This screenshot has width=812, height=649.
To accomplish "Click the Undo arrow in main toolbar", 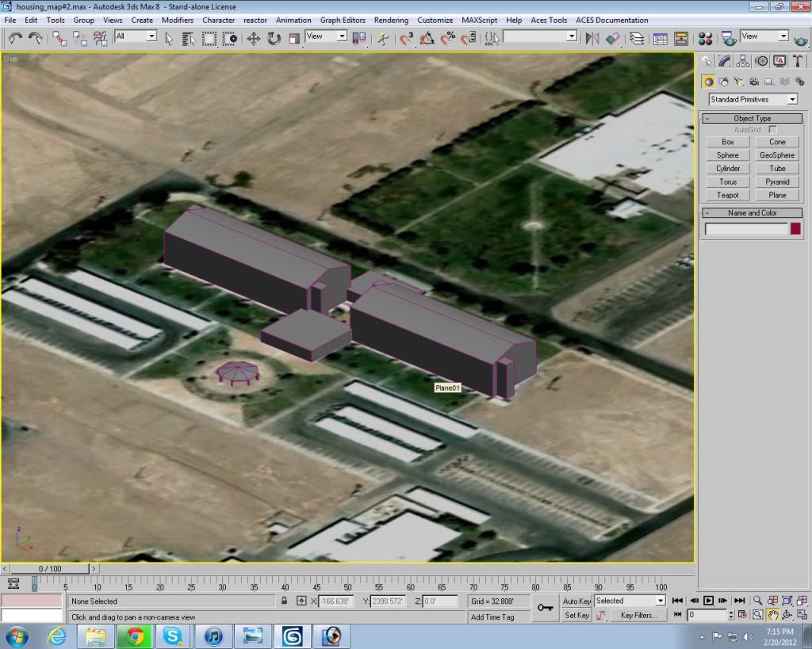I will [x=15, y=37].
